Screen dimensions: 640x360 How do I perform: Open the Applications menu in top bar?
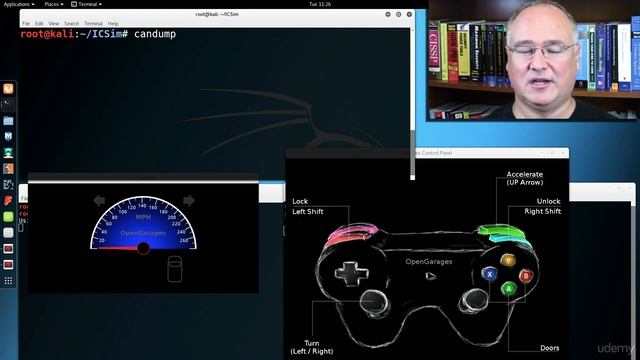click(19, 4)
